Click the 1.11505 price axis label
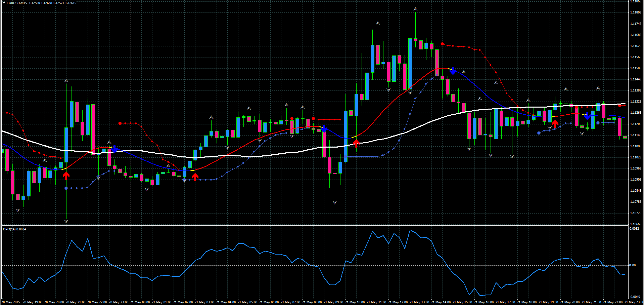This screenshot has height=305, width=644. (x=635, y=68)
